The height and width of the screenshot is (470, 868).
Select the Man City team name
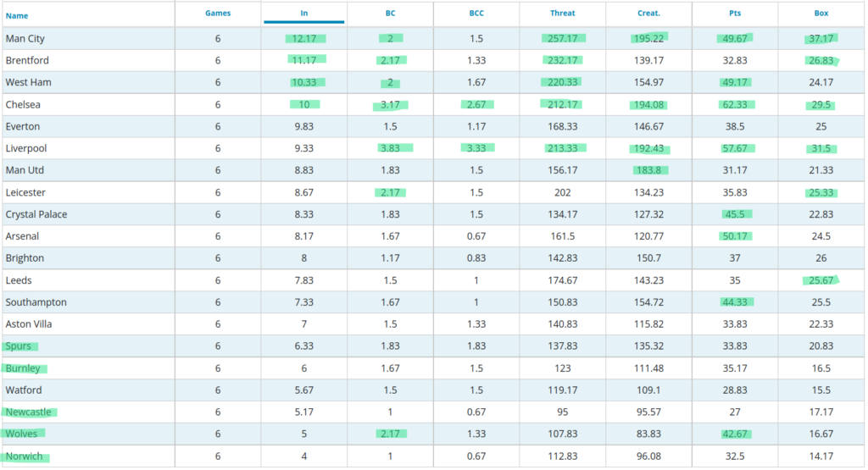(x=25, y=39)
